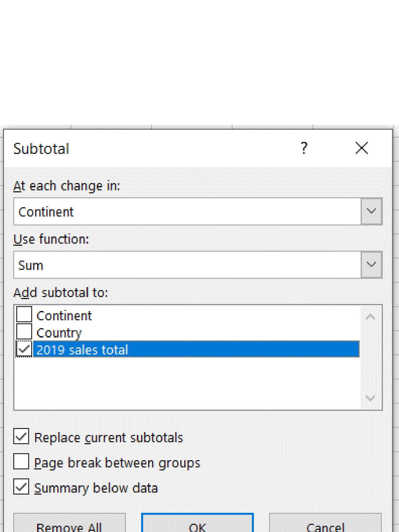Enable the Country checkbox in the subtotal list
This screenshot has width=399, height=532.
24,332
